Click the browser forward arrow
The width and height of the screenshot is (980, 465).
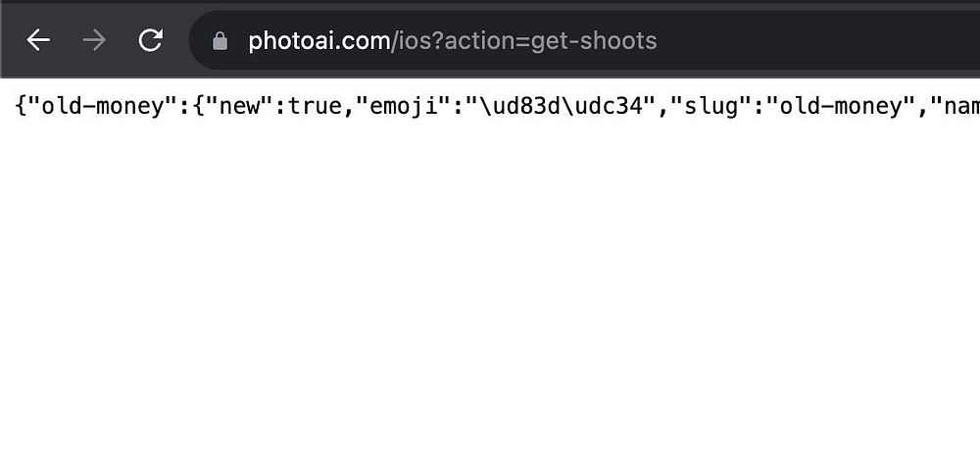coord(94,40)
